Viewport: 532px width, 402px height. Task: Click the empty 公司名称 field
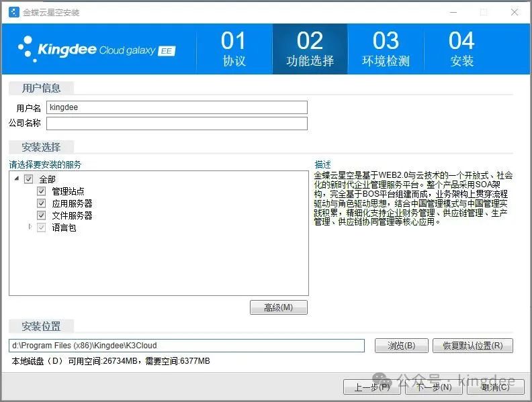(x=177, y=123)
